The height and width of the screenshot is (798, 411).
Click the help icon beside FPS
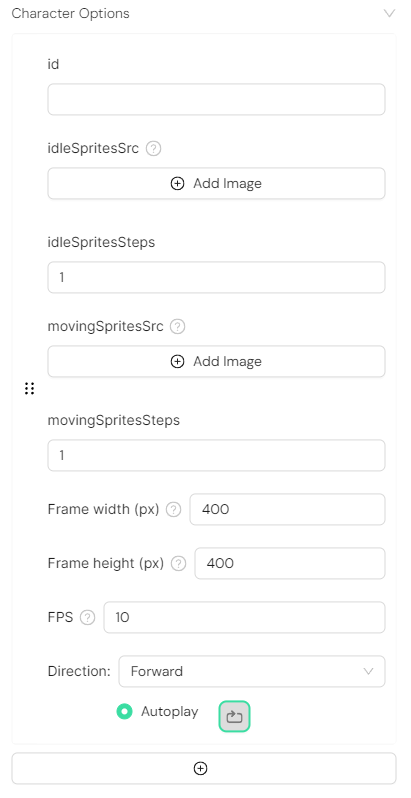pyautogui.click(x=87, y=617)
